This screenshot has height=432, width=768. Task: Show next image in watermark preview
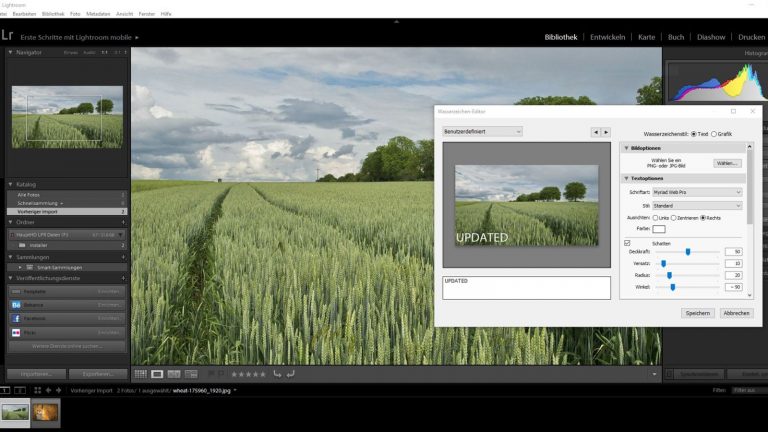(605, 131)
